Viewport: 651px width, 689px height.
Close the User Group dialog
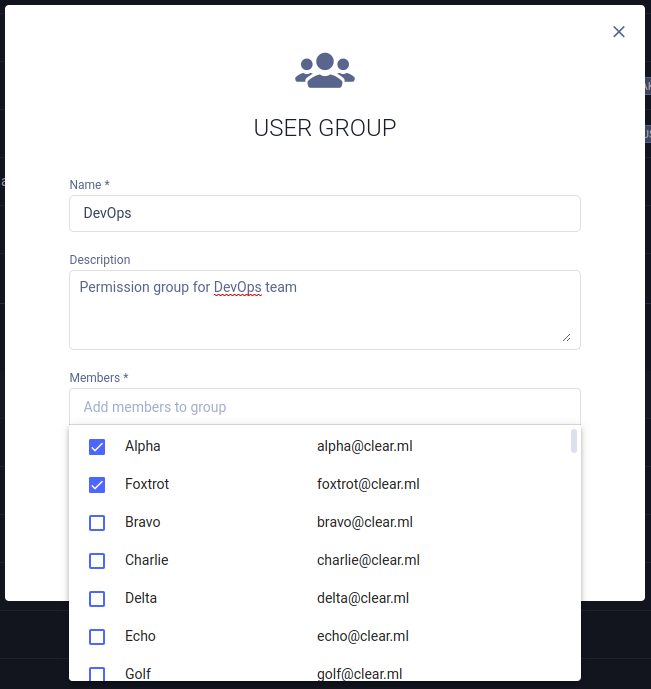[619, 32]
